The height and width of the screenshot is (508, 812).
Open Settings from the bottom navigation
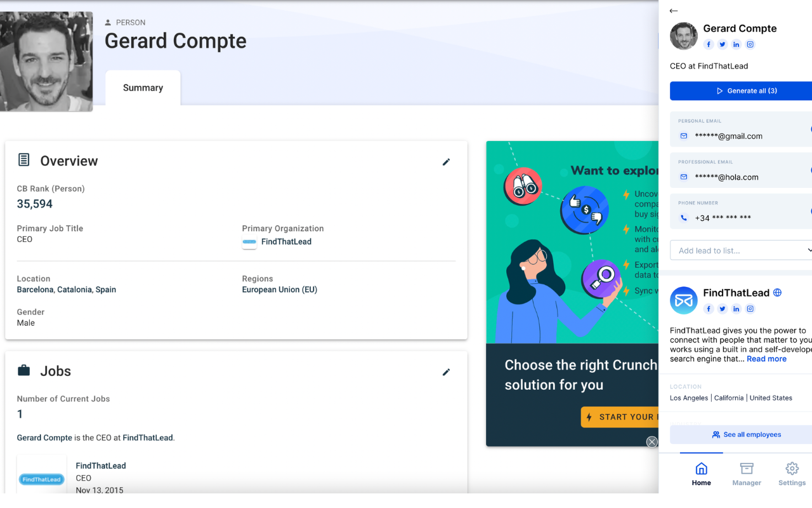coord(792,473)
